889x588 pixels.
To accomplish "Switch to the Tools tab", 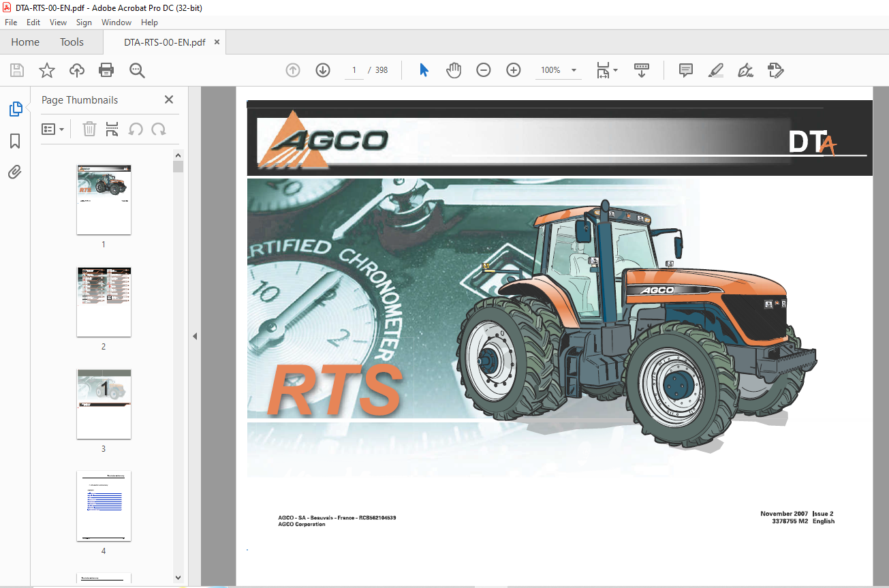I will pyautogui.click(x=72, y=42).
